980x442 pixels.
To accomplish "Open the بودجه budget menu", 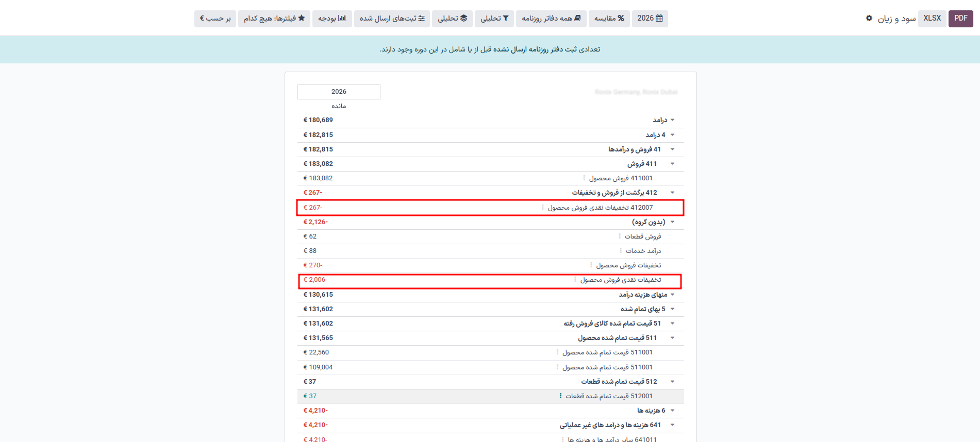I will coord(332,18).
